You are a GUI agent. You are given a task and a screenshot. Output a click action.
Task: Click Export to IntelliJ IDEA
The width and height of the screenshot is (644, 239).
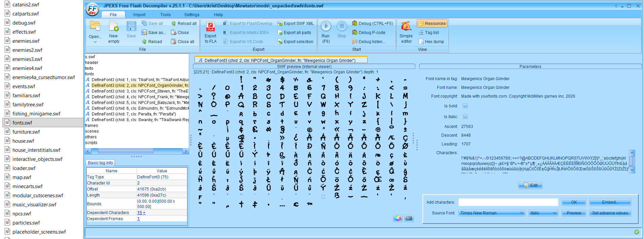click(x=246, y=33)
